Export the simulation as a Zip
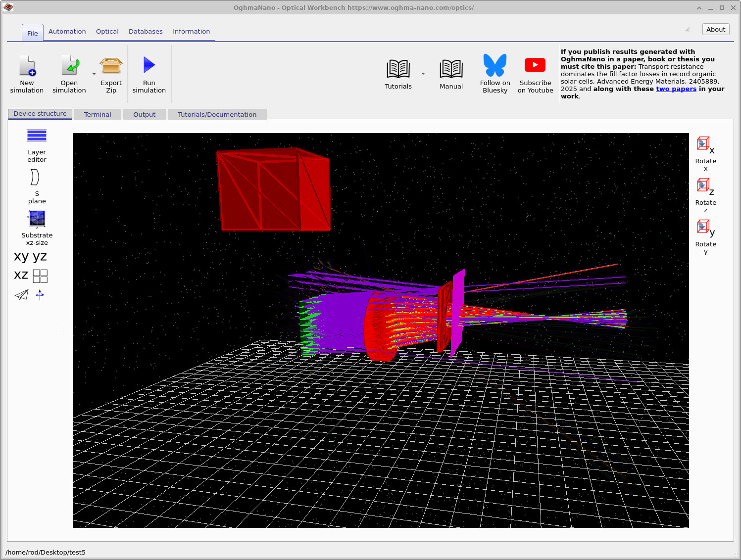 (111, 73)
